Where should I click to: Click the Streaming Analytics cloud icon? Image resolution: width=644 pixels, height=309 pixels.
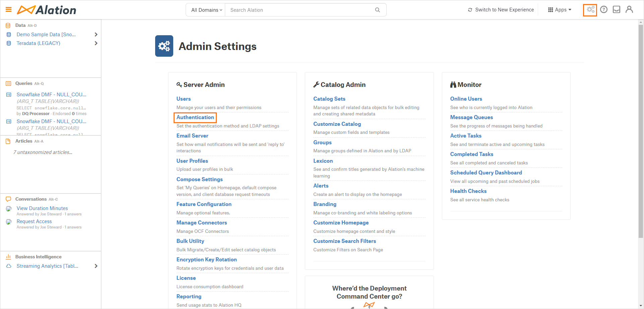tap(9, 266)
